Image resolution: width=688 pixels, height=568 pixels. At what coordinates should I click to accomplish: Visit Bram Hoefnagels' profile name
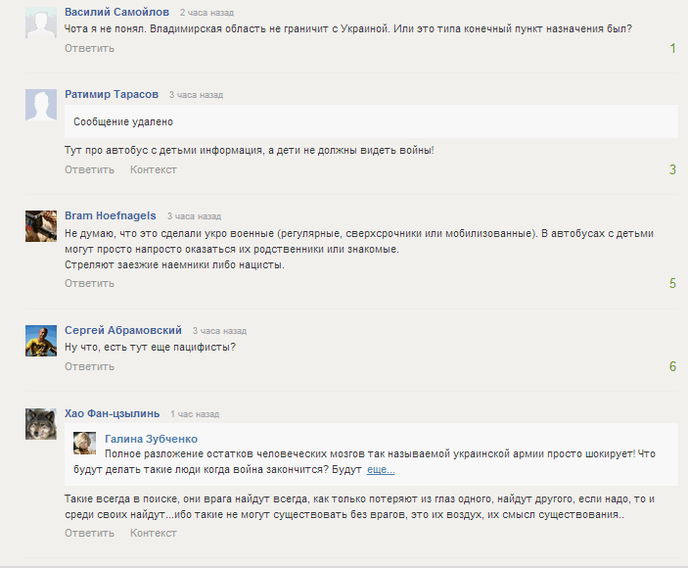tap(110, 216)
